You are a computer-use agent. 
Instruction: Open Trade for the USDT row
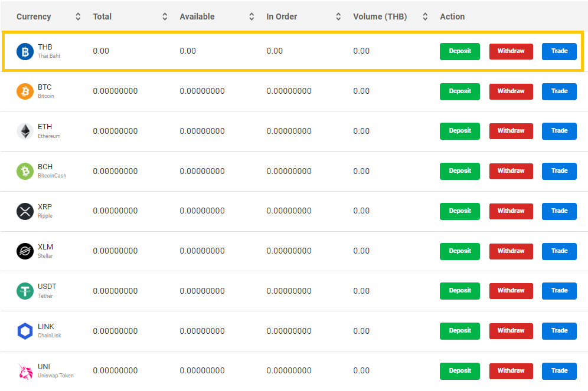(559, 291)
